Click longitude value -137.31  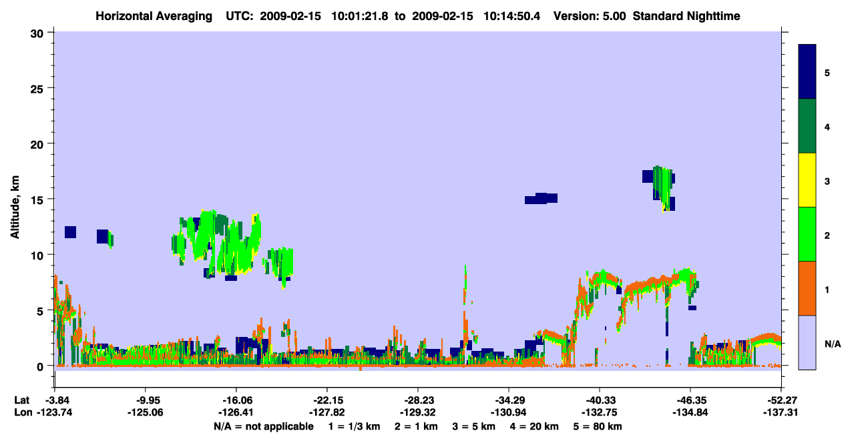[x=781, y=413]
